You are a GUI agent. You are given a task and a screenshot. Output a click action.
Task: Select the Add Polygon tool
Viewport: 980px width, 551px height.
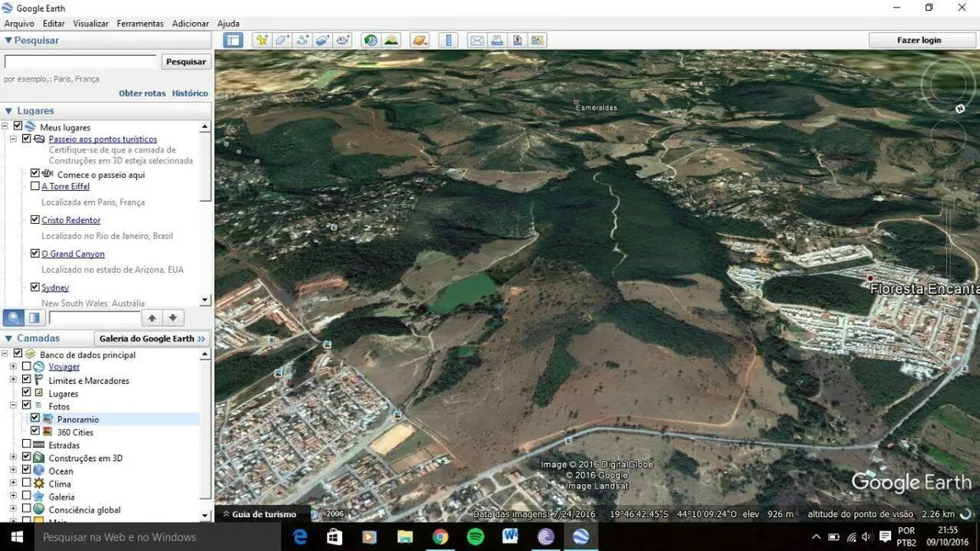pyautogui.click(x=282, y=40)
